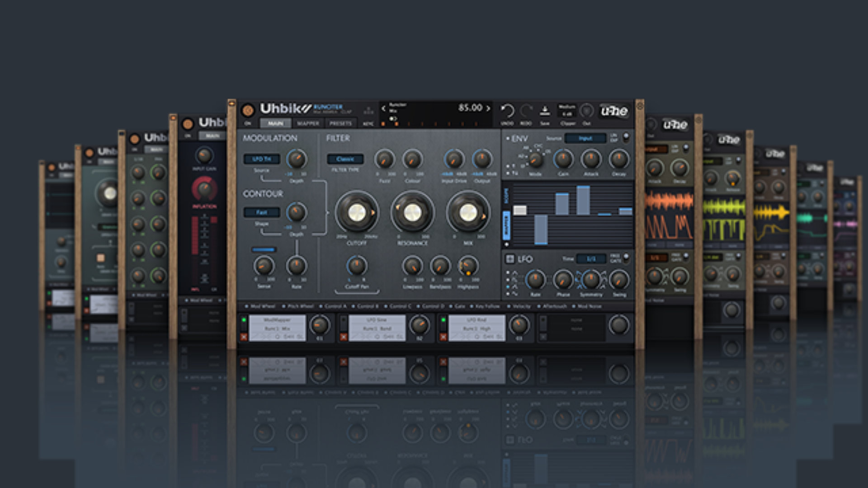Click the Redo arrow icon
Screen dimensions: 868x488
[x=526, y=111]
